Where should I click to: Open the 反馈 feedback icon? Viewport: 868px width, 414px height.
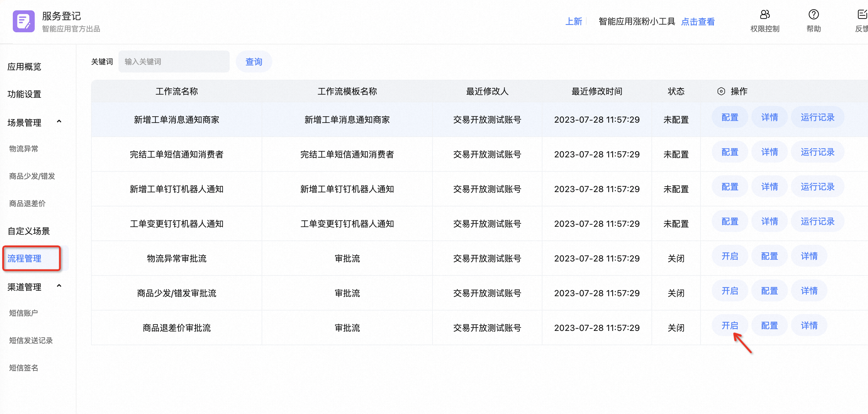(862, 15)
